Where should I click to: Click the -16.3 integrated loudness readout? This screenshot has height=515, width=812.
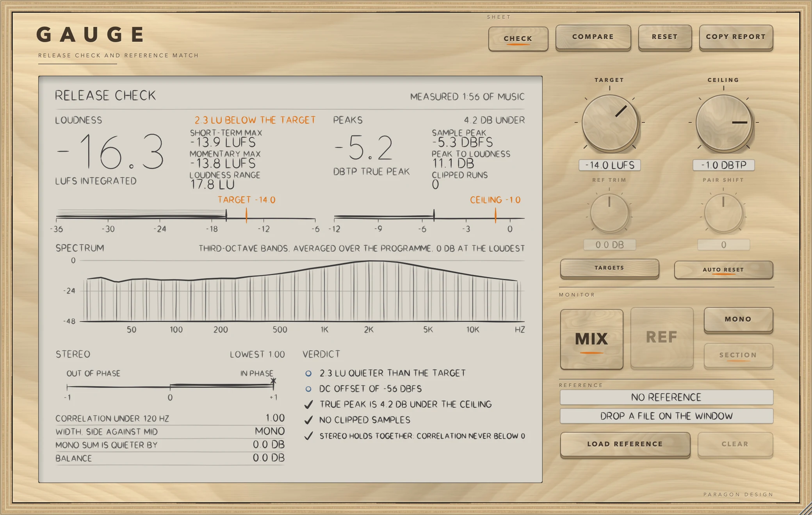[110, 151]
